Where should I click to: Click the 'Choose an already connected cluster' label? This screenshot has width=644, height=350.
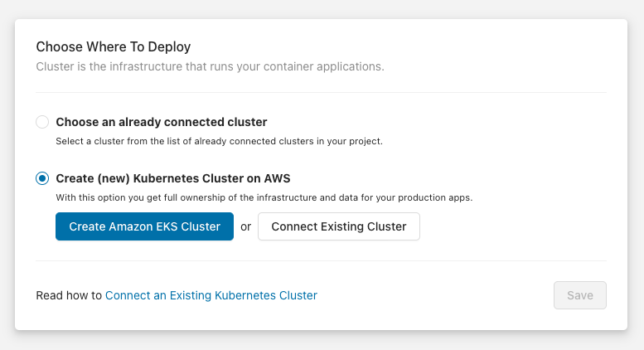pyautogui.click(x=162, y=122)
